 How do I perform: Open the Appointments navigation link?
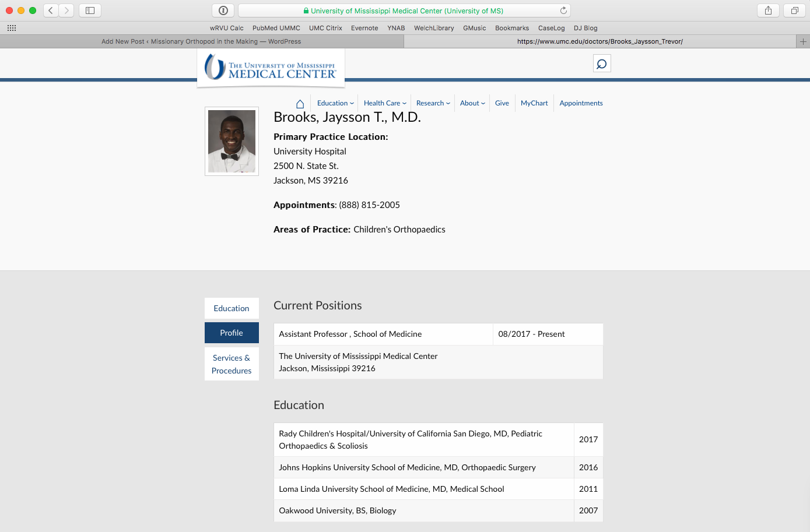pyautogui.click(x=581, y=103)
